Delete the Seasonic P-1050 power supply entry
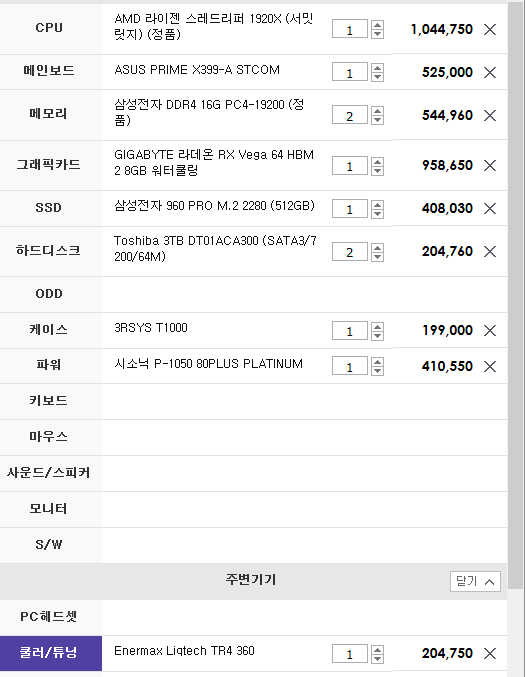 490,367
